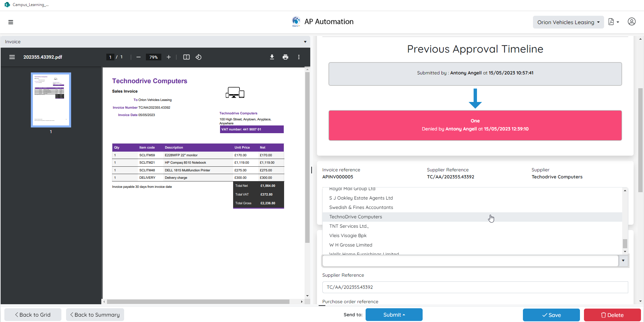The height and width of the screenshot is (322, 644).
Task: Click invoice reference APINV000005 text
Action: 337,177
